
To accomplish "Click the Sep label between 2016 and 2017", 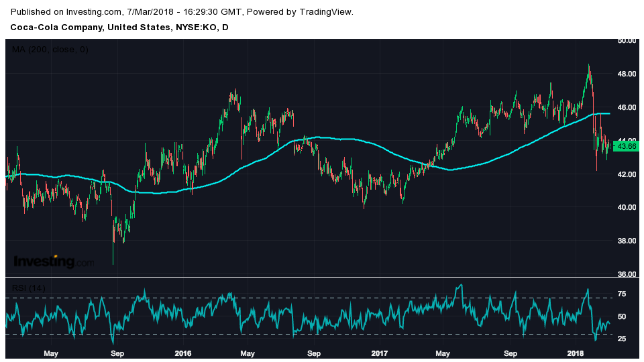I will pyautogui.click(x=314, y=353).
